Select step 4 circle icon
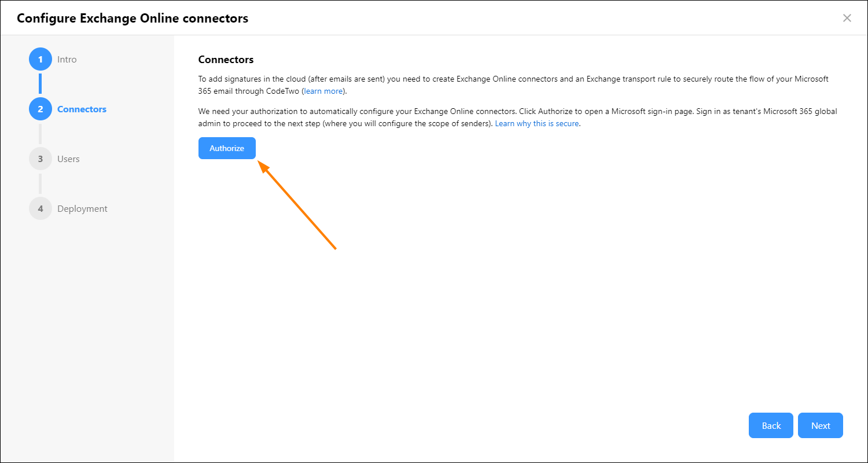This screenshot has height=463, width=868. click(41, 208)
